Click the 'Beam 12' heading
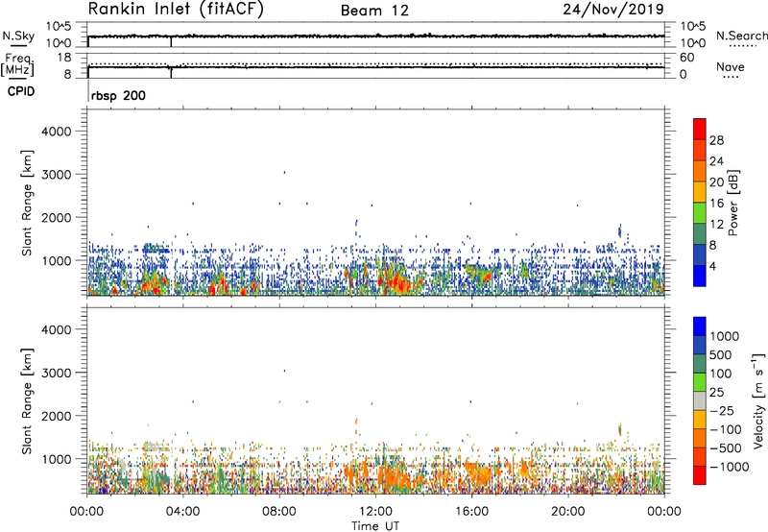This screenshot has height=532, width=768. click(x=374, y=11)
